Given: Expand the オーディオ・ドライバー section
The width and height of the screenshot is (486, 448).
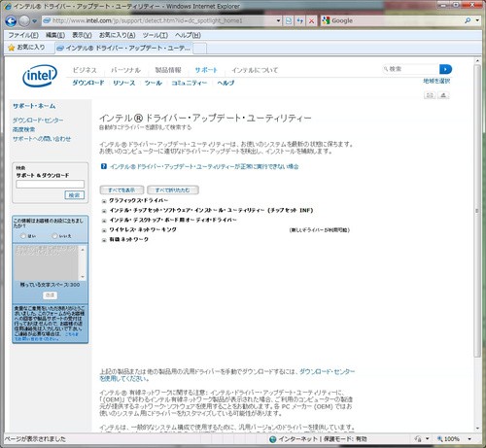Looking at the screenshot, I should [104, 221].
